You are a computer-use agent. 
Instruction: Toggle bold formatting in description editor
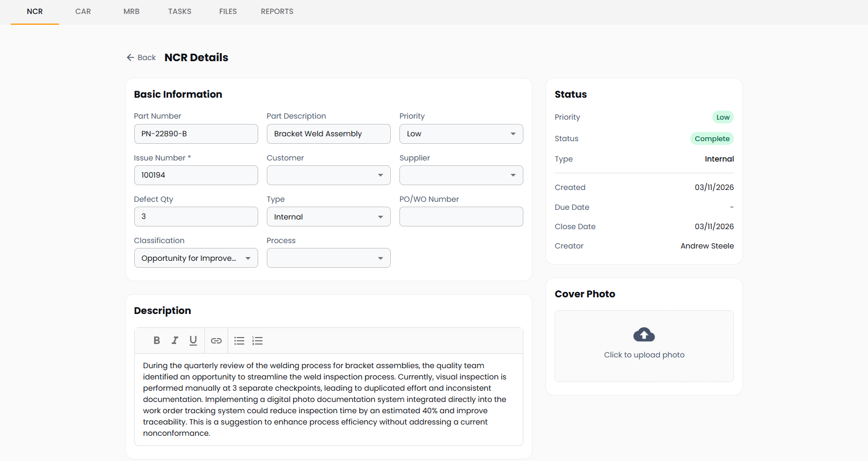click(157, 340)
